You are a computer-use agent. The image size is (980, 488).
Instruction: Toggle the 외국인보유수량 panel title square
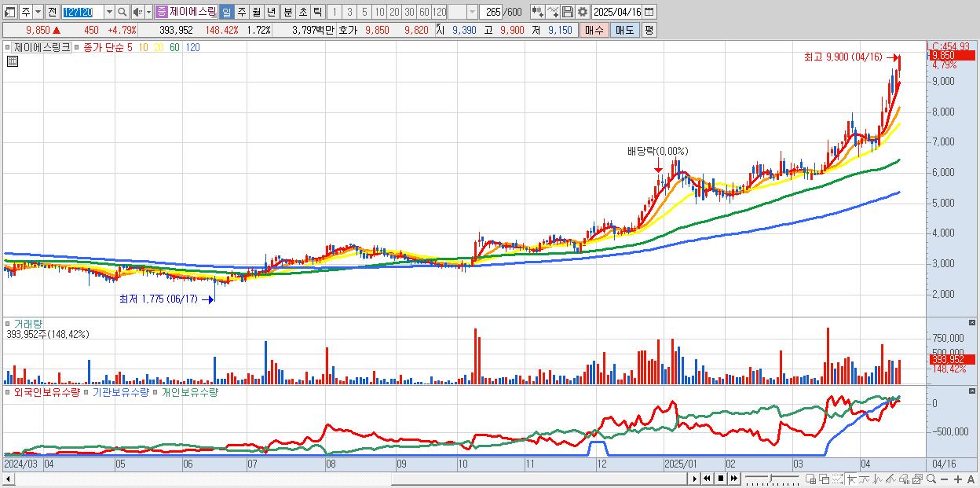[x=9, y=391]
